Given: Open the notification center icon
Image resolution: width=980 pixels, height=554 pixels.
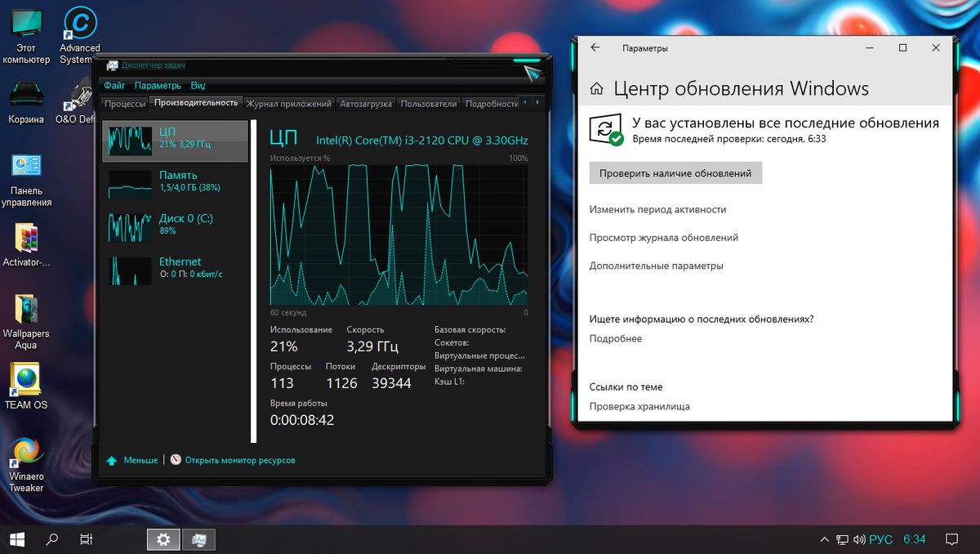Looking at the screenshot, I should coord(951,539).
